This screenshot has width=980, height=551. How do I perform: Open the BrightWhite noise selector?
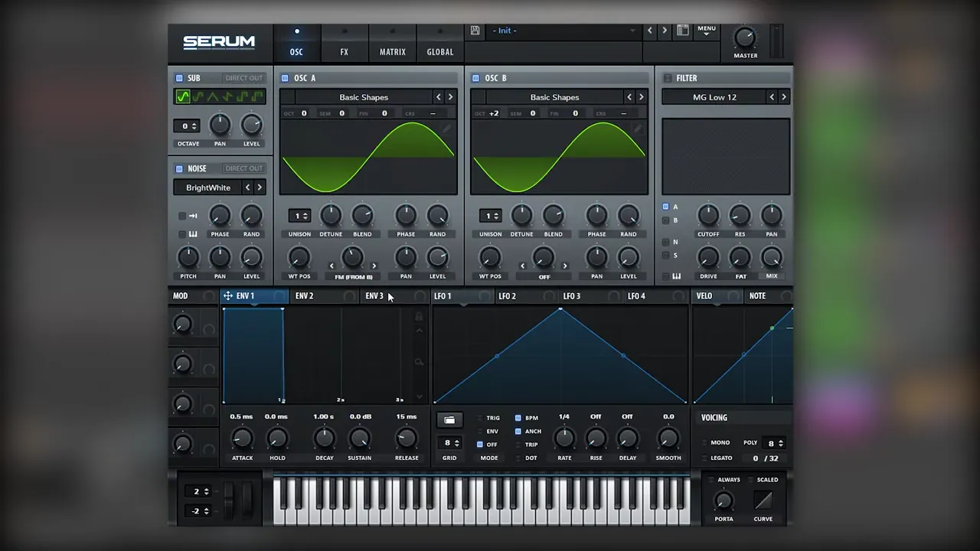pos(208,187)
